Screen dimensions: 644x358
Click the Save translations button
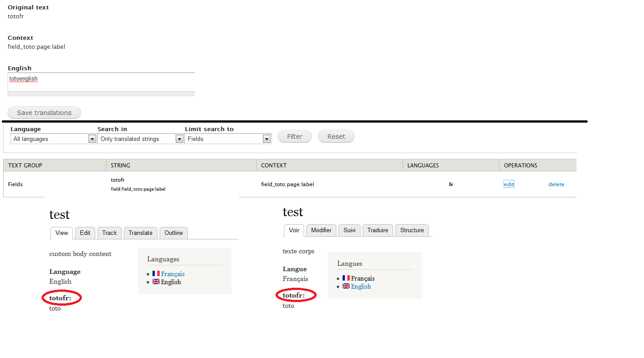coord(44,112)
